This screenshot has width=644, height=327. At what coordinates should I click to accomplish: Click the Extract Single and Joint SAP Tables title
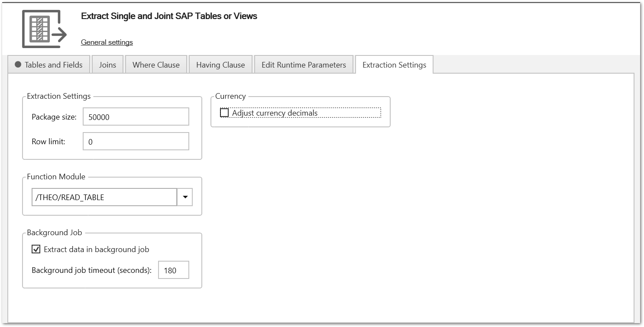pos(169,16)
